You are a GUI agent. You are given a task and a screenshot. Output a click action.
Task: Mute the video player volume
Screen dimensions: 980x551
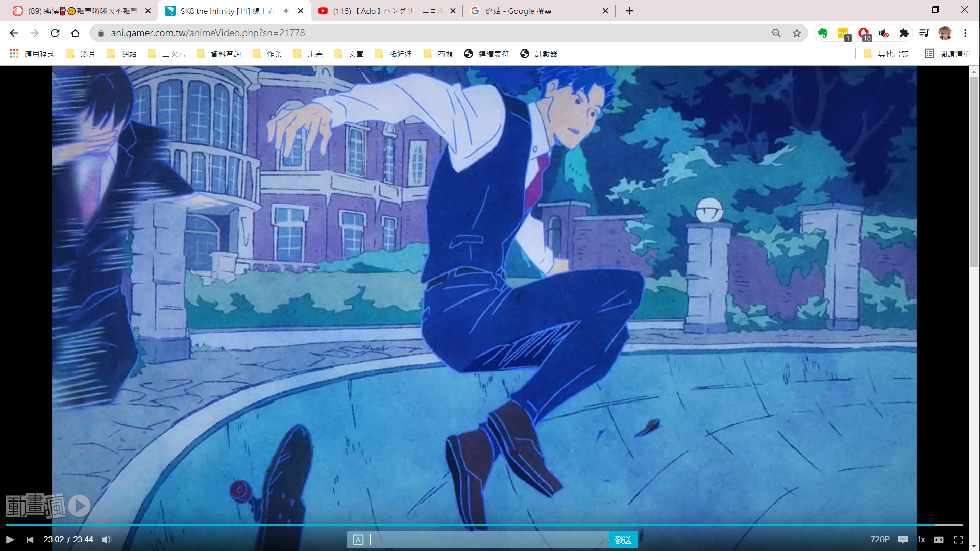[x=106, y=540]
